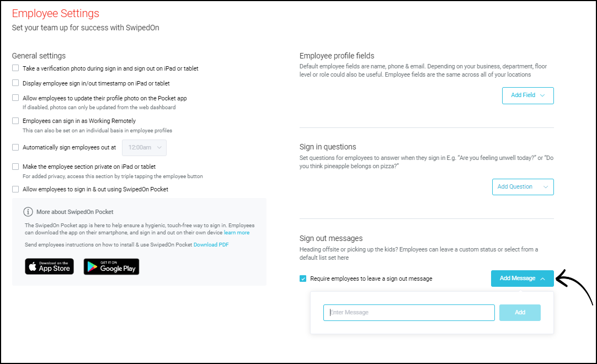
Task: Uncheck Require employees to leave sign out message
Action: tap(303, 279)
